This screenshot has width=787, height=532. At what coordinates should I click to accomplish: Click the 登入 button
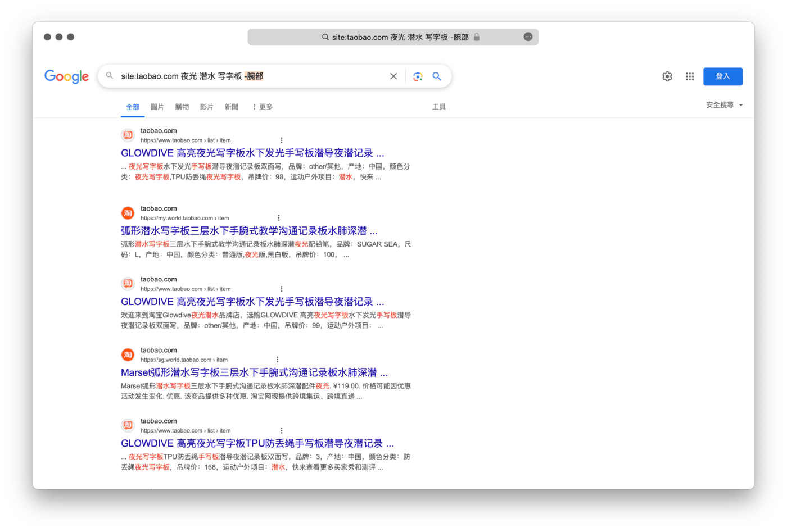[723, 76]
